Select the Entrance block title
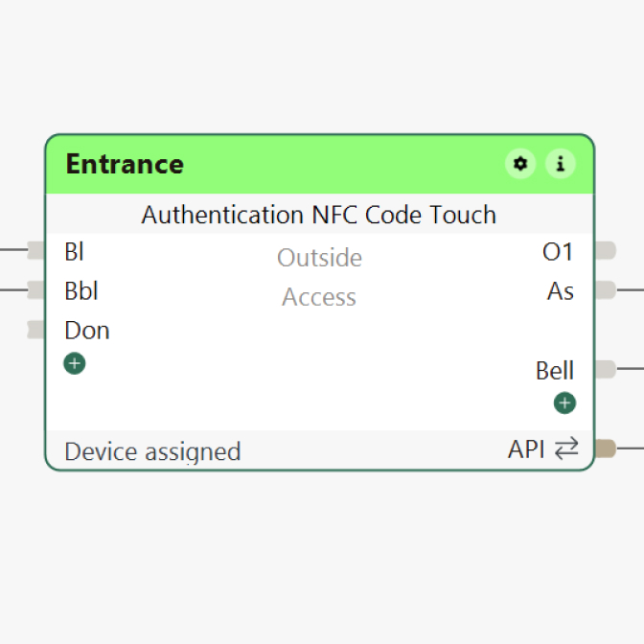The width and height of the screenshot is (644, 644). (125, 164)
